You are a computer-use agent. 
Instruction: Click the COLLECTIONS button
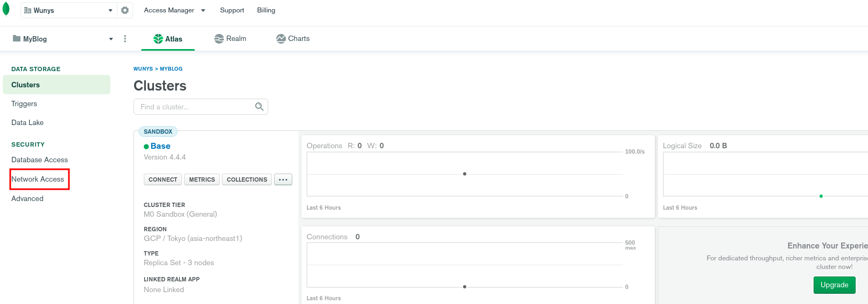247,179
